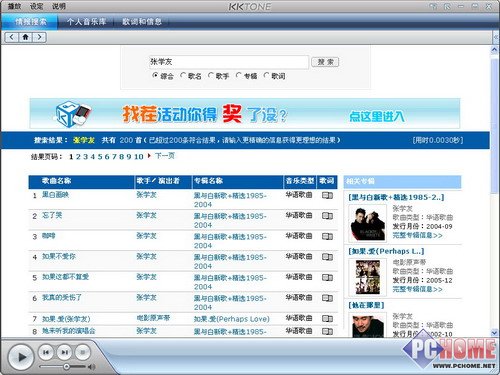The height and width of the screenshot is (375, 500).
Task: Skip to next track
Action: 64,352
